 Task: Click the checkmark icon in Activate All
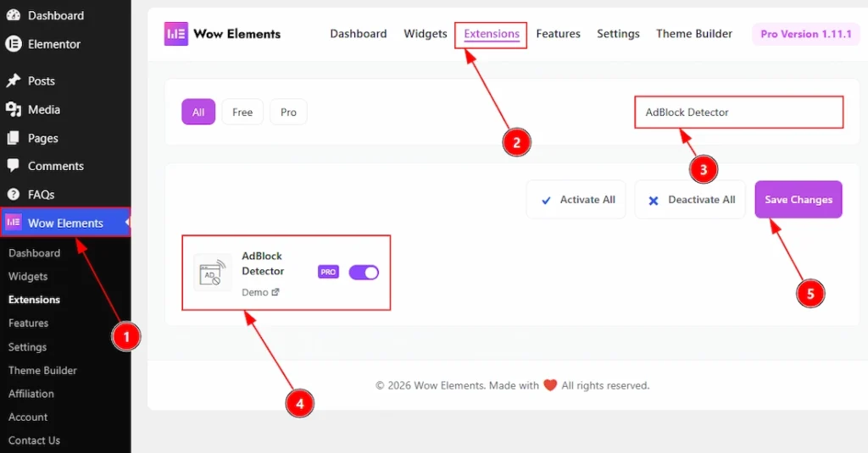point(546,200)
